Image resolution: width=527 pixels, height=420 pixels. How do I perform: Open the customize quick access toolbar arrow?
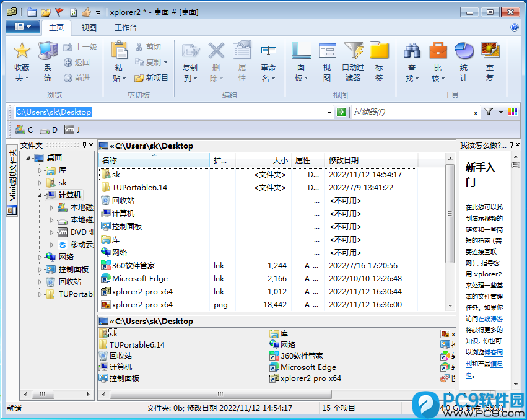pos(98,13)
